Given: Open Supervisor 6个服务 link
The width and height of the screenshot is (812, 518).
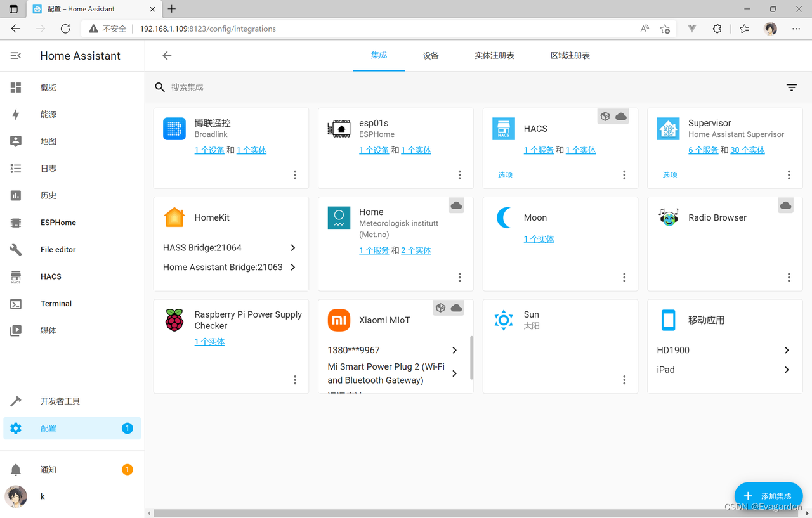Looking at the screenshot, I should pos(704,150).
